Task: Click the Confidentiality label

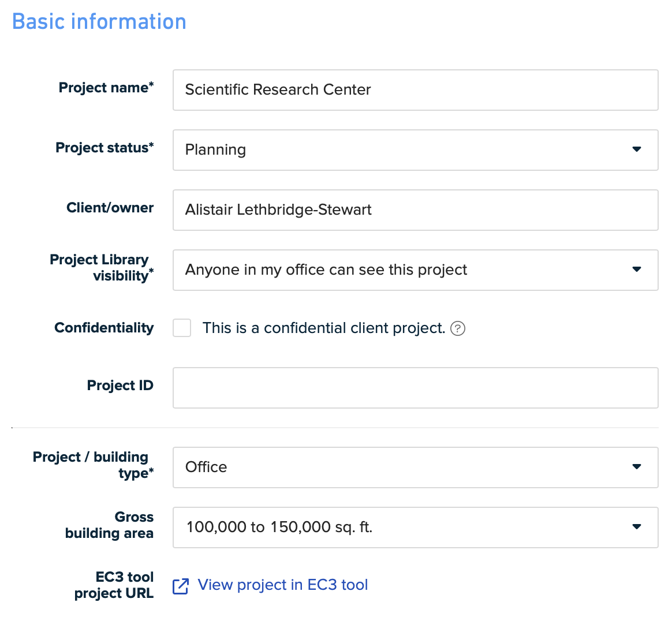Action: [104, 328]
